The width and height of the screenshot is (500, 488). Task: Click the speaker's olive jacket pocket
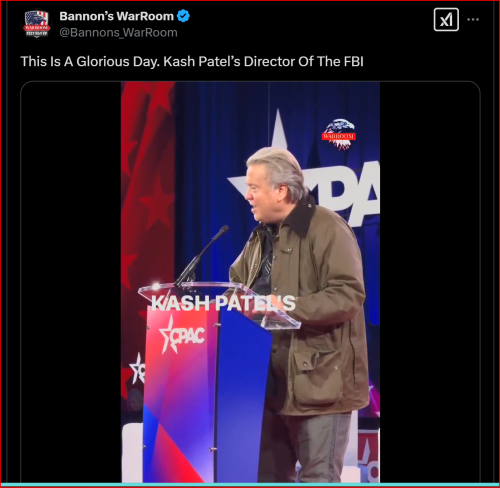313,377
